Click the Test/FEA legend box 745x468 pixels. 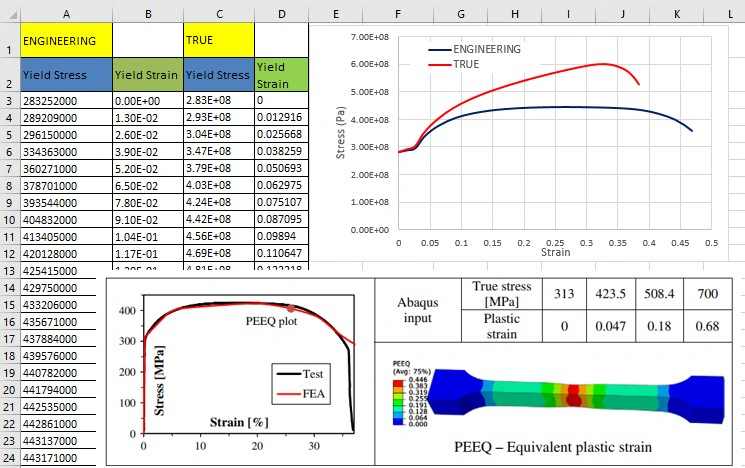[x=301, y=384]
